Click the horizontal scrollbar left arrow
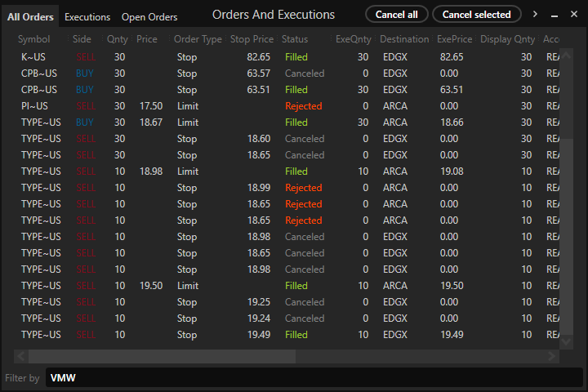This screenshot has width=588, height=392. pos(21,356)
